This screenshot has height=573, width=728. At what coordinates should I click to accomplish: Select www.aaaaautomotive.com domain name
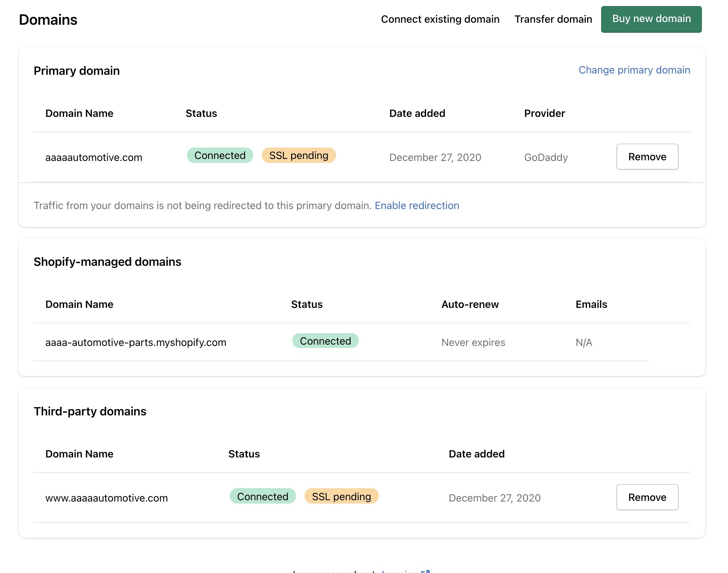(x=106, y=498)
